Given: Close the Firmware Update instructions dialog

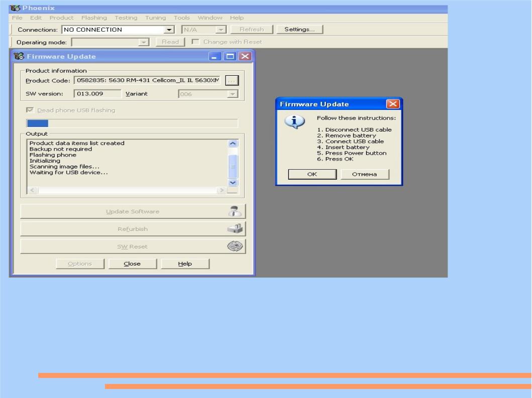Looking at the screenshot, I should (x=392, y=104).
